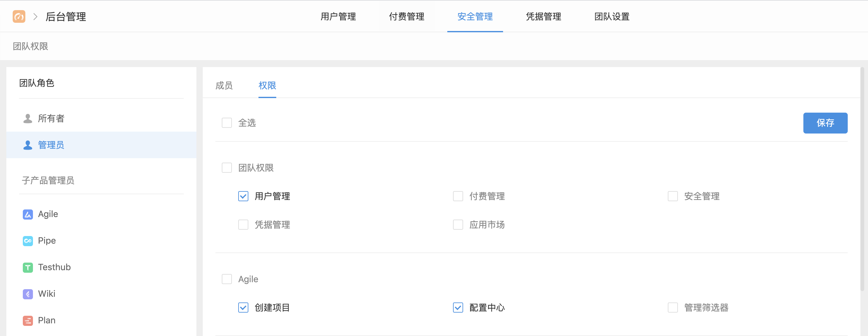The image size is (868, 336).
Task: Open Testhub admin settings via its icon
Action: [x=28, y=267]
